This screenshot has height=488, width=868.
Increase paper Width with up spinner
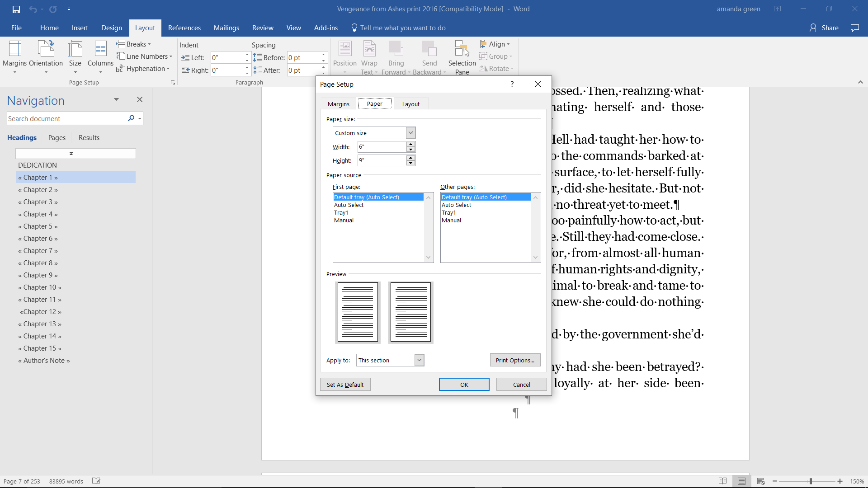410,144
